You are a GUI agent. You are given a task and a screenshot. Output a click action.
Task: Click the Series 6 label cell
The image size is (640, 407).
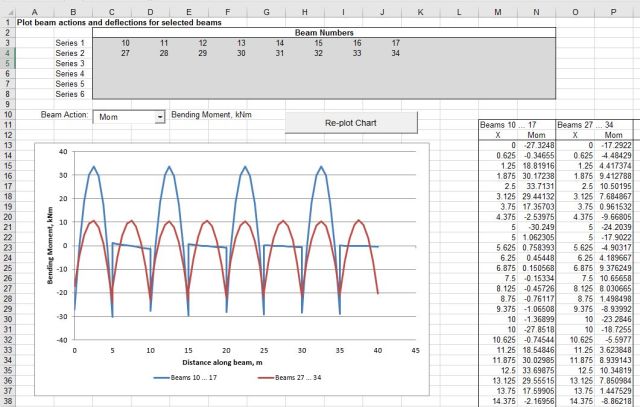tap(71, 93)
